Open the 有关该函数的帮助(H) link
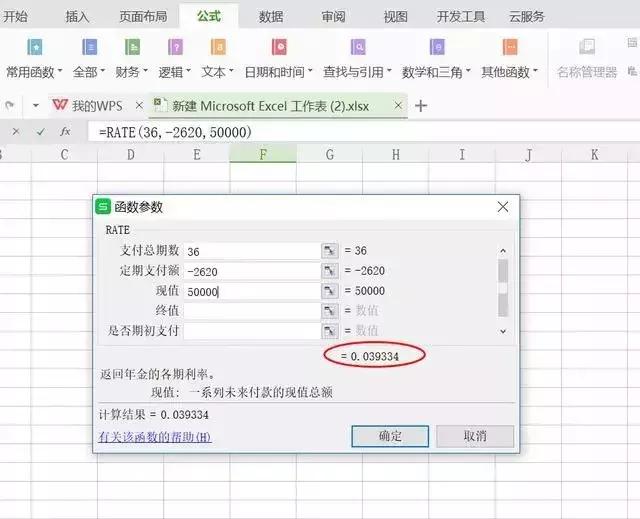Viewport: 640px width, 519px height. [x=155, y=437]
